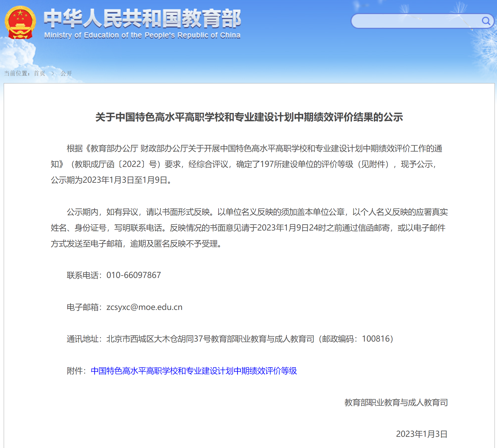Click the 当前位置 breadcrumb label

click(17, 74)
